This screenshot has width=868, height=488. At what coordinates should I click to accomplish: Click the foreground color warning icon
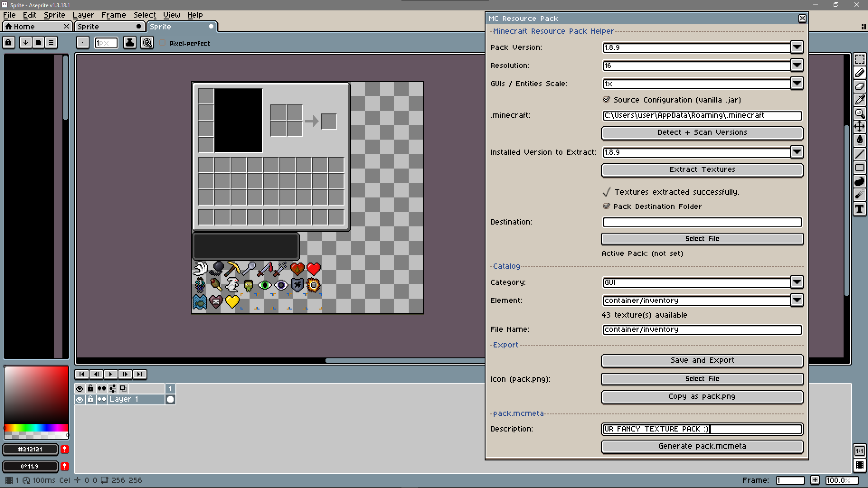pos(65,449)
